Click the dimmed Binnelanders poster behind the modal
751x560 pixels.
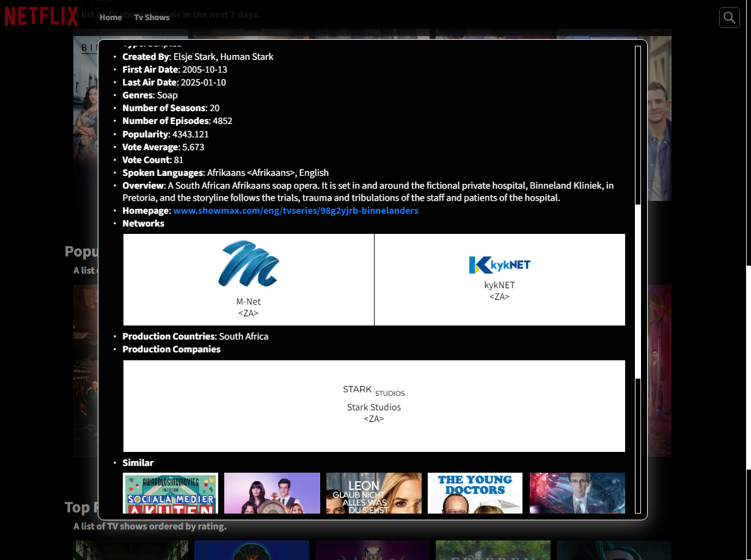(x=86, y=122)
